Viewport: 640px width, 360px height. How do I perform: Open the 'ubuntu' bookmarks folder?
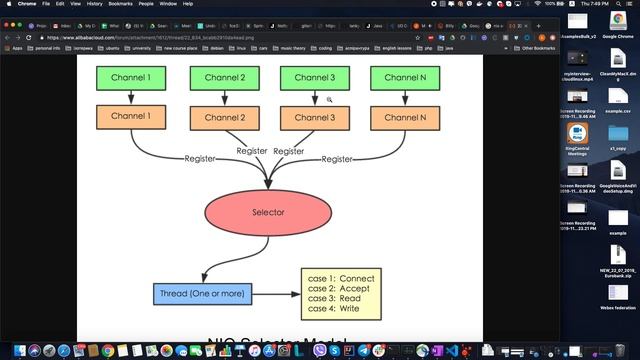109,48
